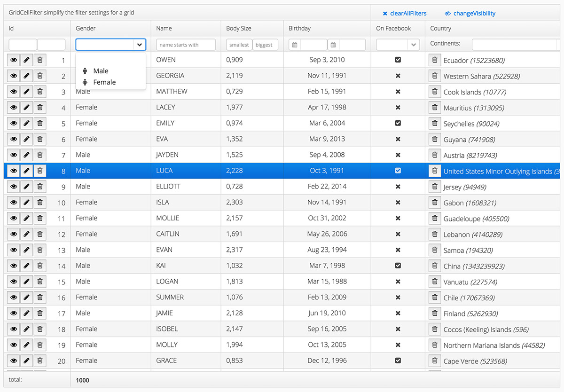Click clearAllFilters link
Screen dimensions: 564x392
405,14
